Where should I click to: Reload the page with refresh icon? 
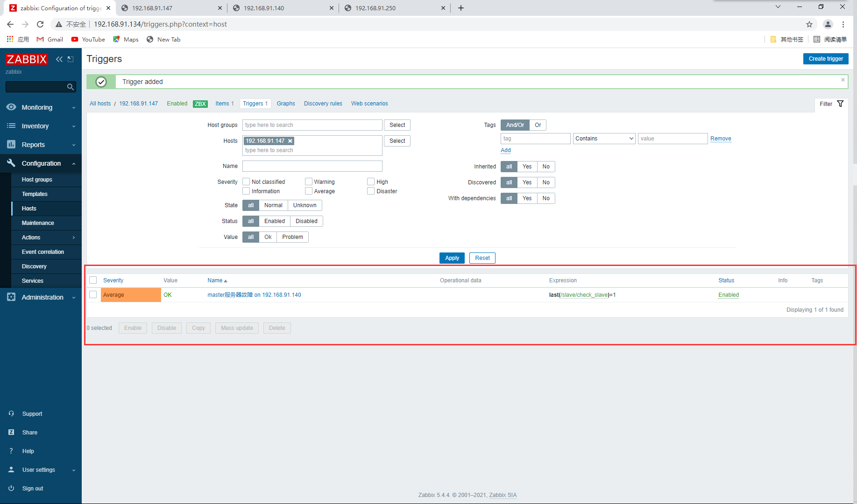coord(40,24)
